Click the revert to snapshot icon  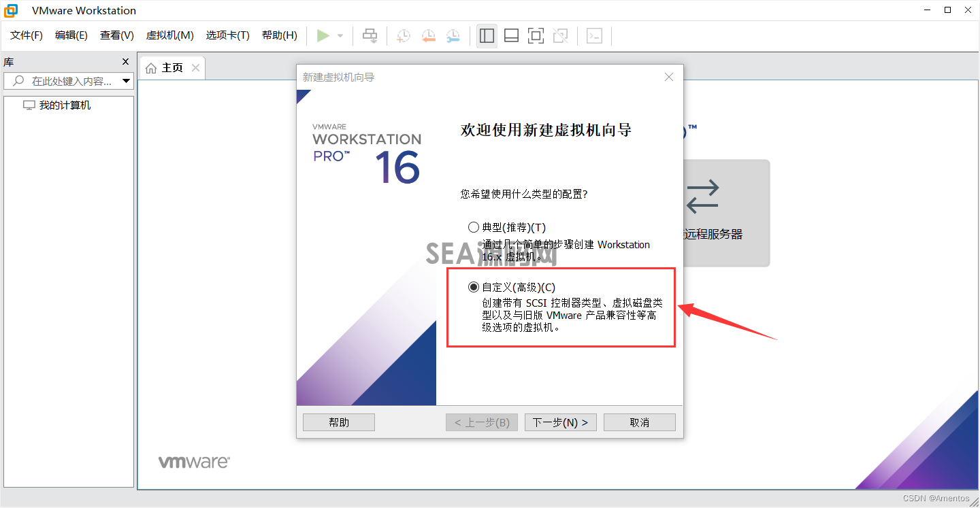tap(428, 35)
